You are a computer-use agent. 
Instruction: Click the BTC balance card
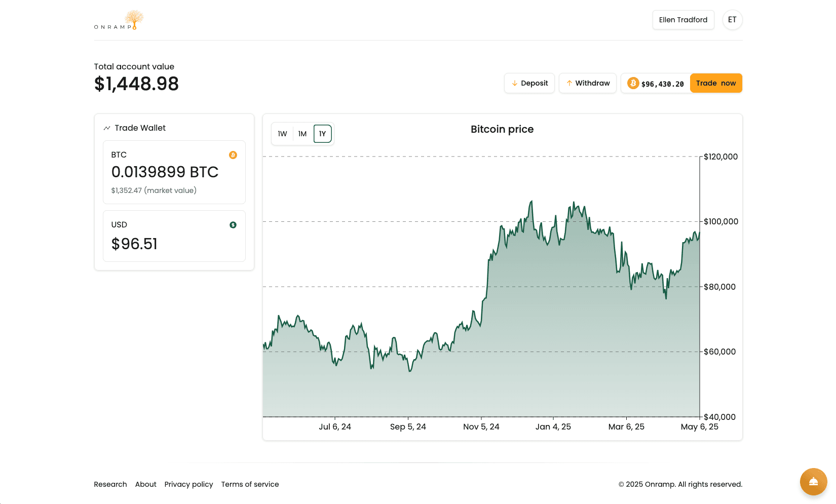tap(174, 172)
